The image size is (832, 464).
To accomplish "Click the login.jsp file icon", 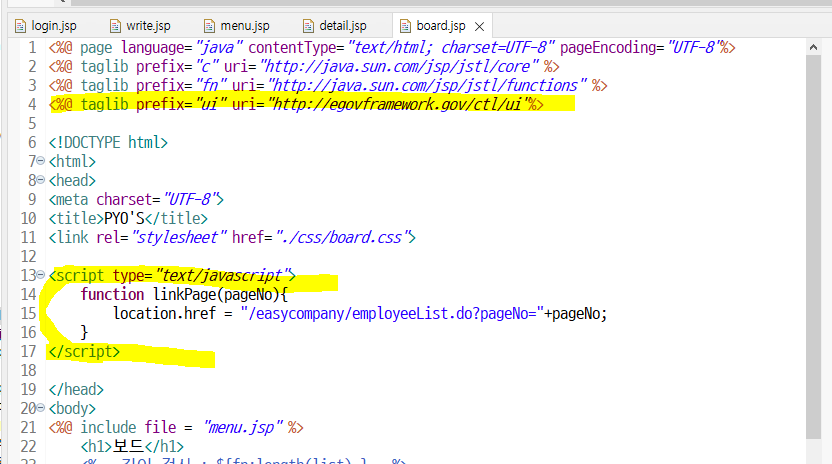I will [x=20, y=26].
